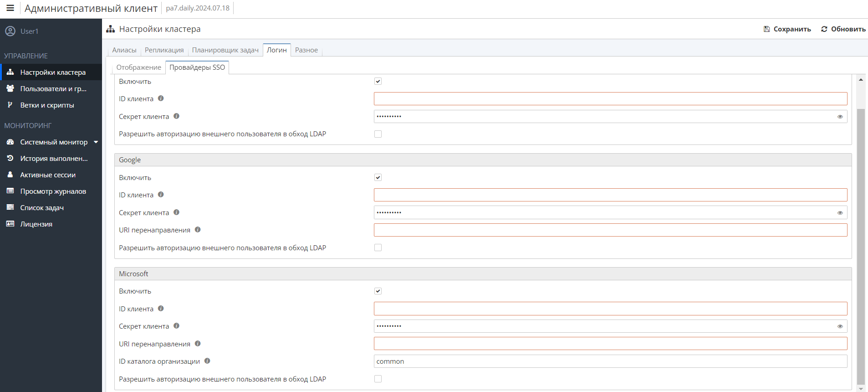Focus the Microsoft ID клиента field
This screenshot has height=392, width=868.
coord(610,309)
